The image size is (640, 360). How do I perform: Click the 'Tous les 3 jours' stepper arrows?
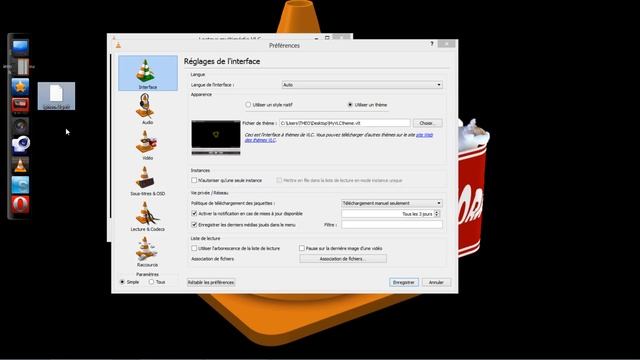(x=437, y=213)
